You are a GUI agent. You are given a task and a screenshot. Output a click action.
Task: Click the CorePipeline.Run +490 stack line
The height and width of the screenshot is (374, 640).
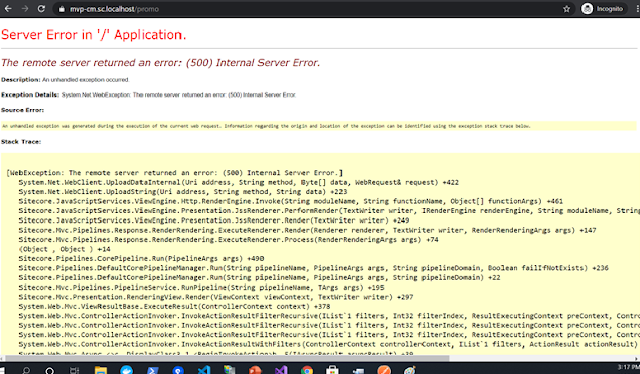(141, 258)
